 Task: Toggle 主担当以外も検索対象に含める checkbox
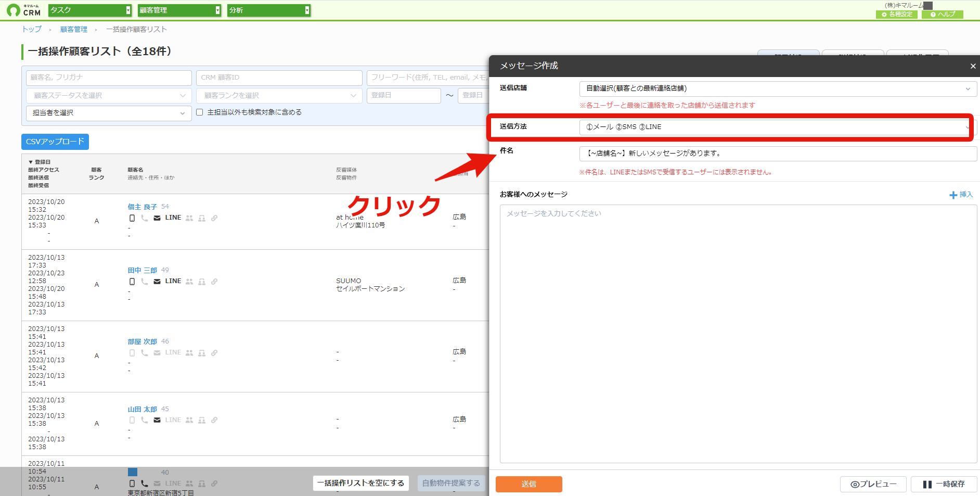[199, 112]
